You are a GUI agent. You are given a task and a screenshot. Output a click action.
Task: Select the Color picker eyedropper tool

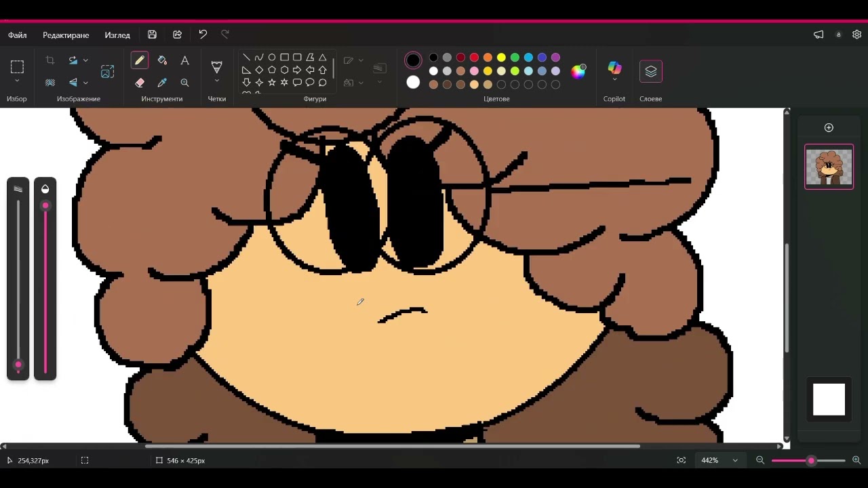162,83
